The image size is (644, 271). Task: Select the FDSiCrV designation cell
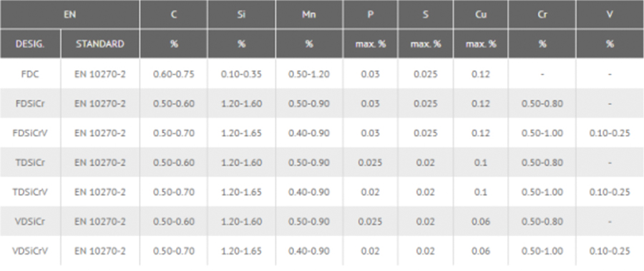30,133
